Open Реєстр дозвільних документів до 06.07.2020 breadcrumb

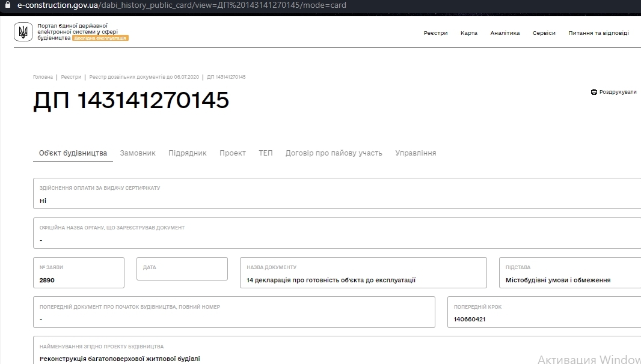coord(144,77)
